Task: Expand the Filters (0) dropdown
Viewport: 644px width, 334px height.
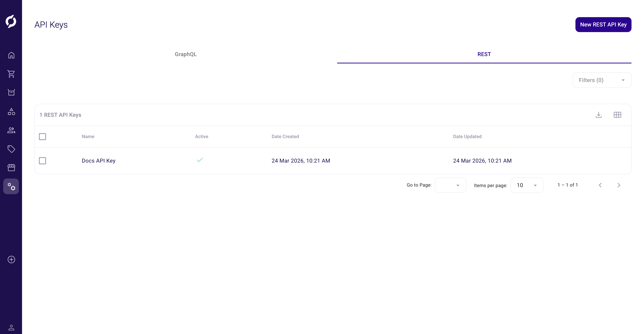Action: (x=602, y=80)
